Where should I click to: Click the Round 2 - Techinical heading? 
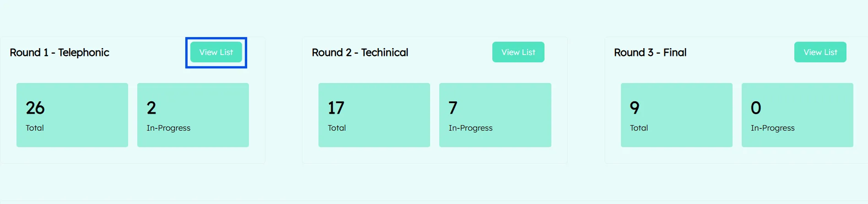[x=360, y=53]
